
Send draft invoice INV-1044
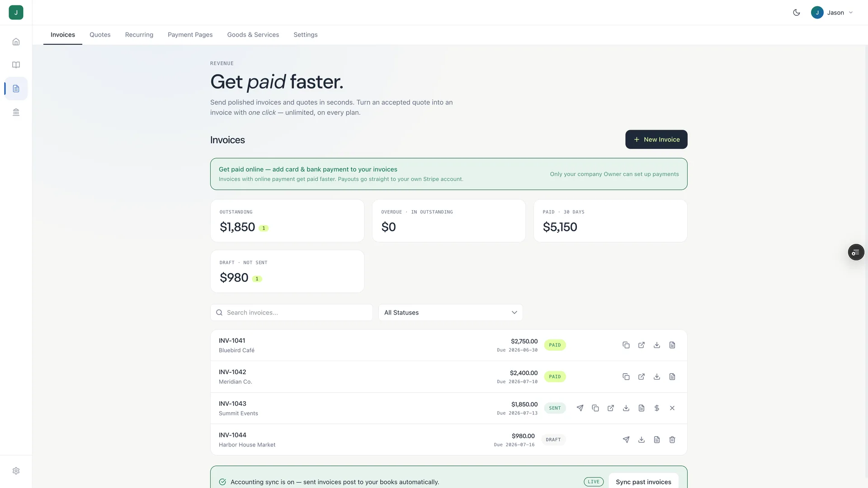(x=626, y=440)
